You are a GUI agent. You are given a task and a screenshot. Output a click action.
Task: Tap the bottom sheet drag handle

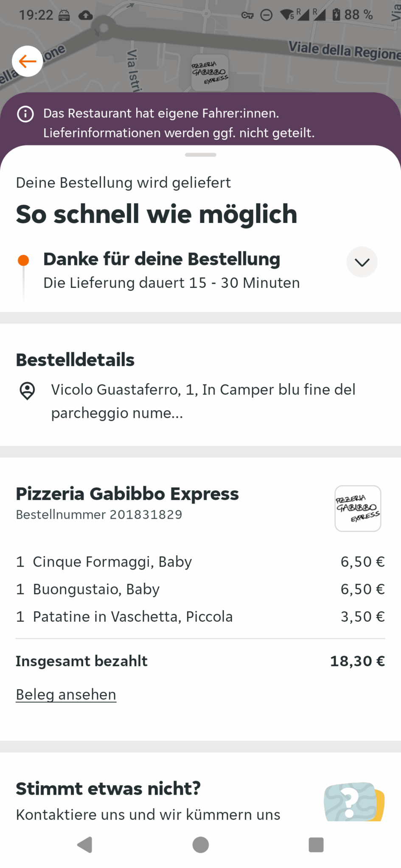tap(201, 155)
